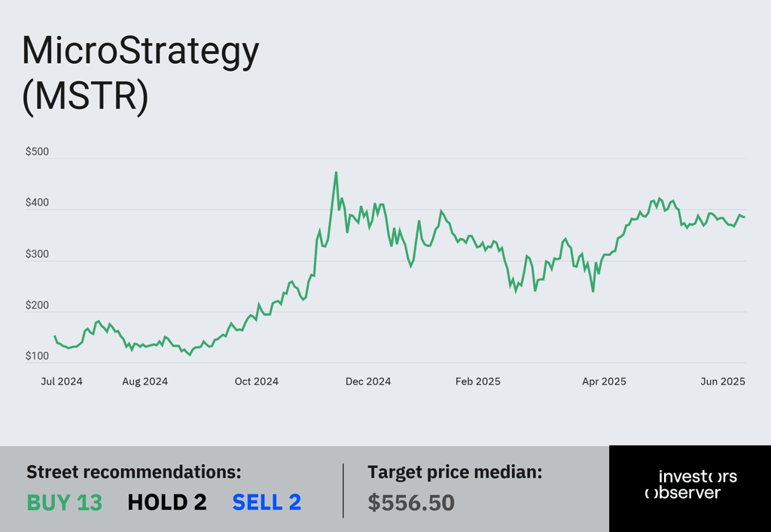Click the $100 price axis label

pyautogui.click(x=38, y=356)
